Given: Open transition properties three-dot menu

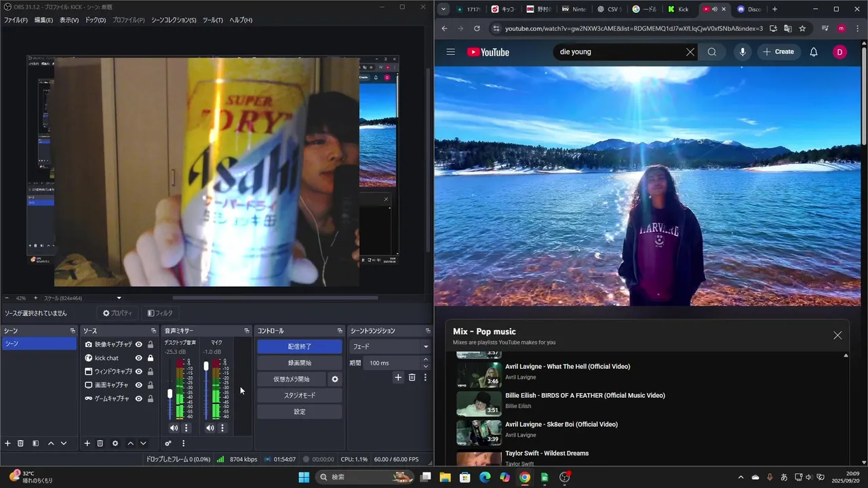Looking at the screenshot, I should click(425, 378).
